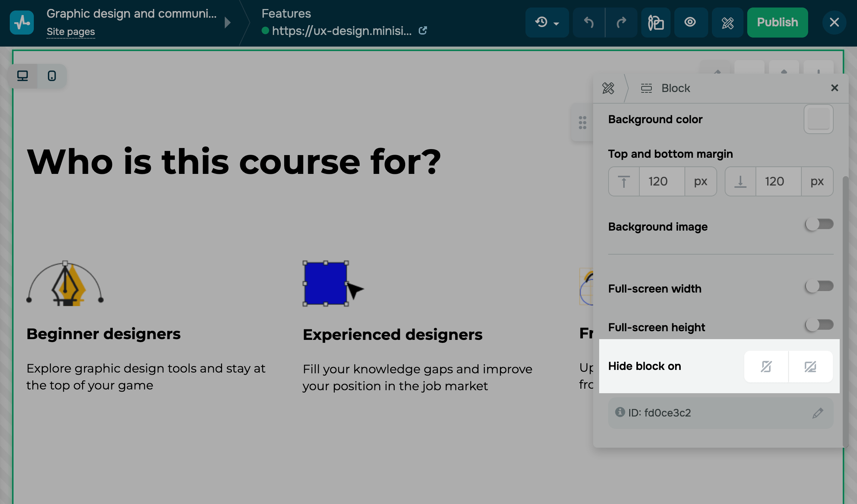This screenshot has width=857, height=504.
Task: Click the styles paint bucket icon
Action: click(656, 23)
